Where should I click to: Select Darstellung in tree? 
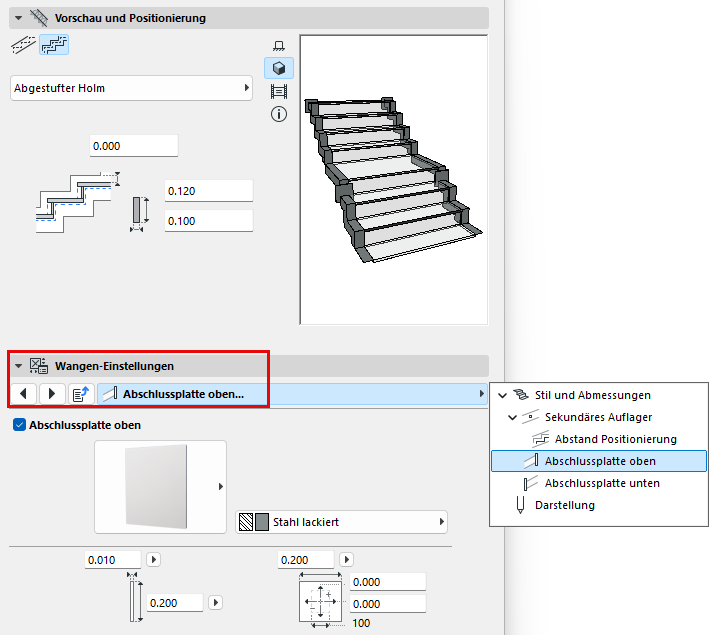pyautogui.click(x=565, y=505)
